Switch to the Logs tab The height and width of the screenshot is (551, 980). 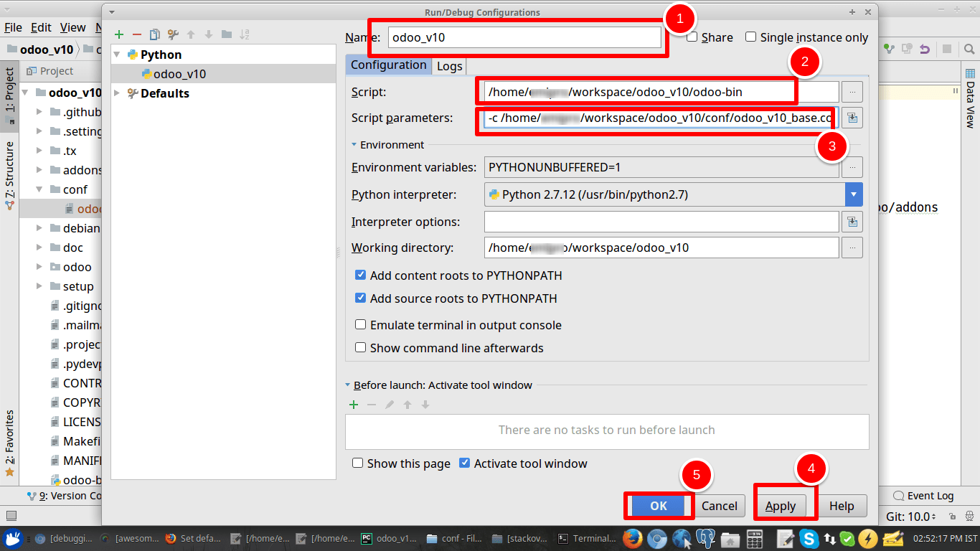[x=448, y=65]
